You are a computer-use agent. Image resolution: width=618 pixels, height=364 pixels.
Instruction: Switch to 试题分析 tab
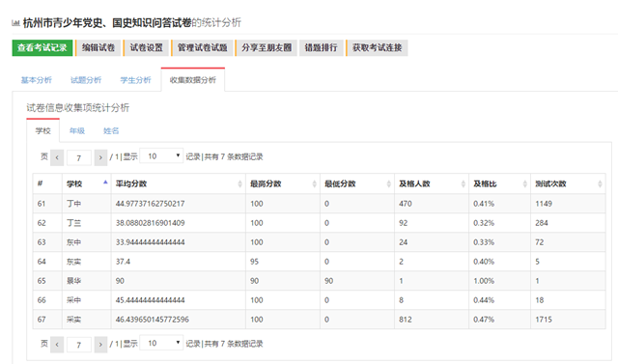tap(86, 80)
